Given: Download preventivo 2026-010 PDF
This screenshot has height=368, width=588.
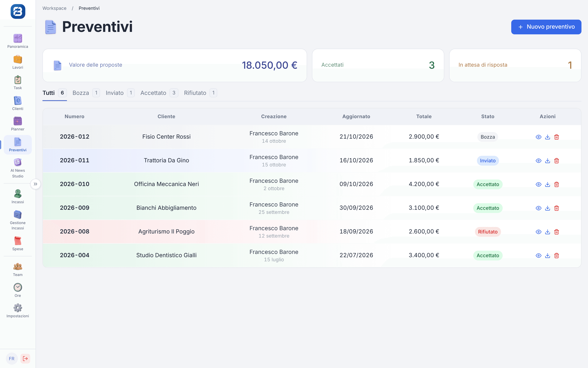Looking at the screenshot, I should (x=547, y=184).
